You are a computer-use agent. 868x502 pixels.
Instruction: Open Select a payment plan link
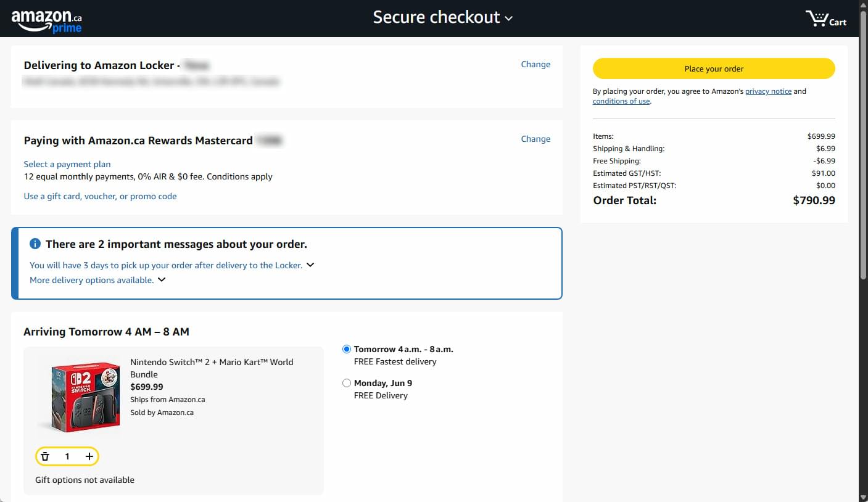point(67,164)
